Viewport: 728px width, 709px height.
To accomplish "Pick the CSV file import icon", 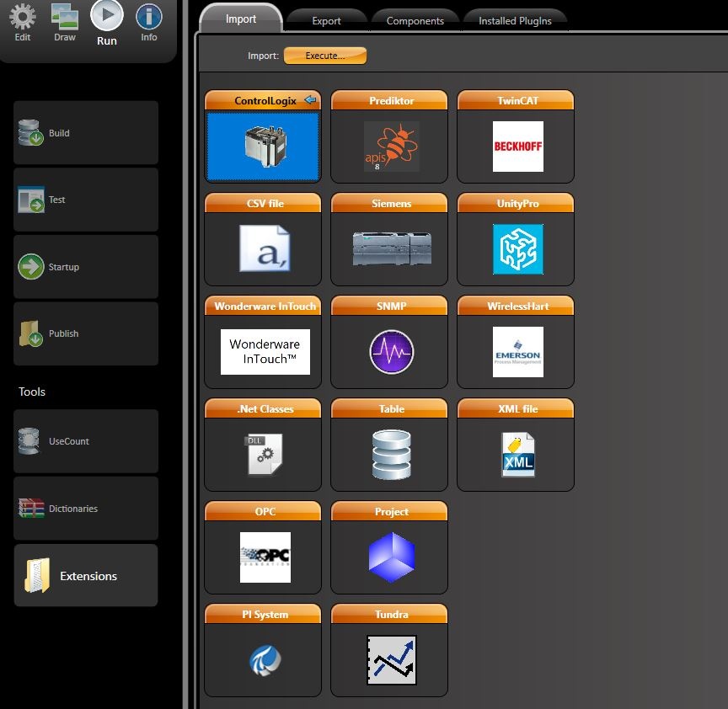I will point(264,248).
